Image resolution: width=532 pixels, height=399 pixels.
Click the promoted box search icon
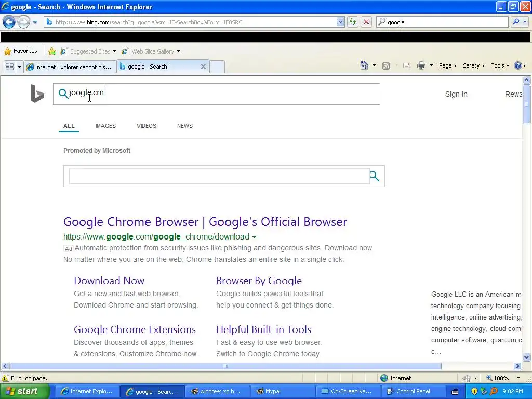[374, 176]
